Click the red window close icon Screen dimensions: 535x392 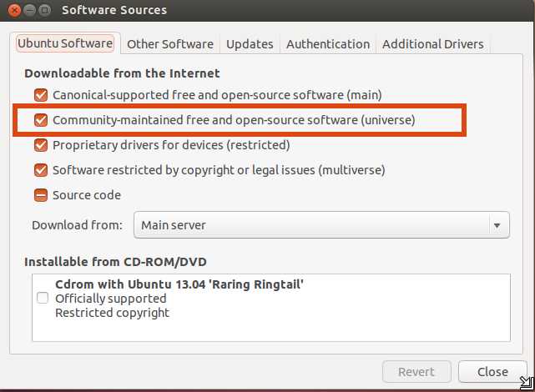pos(15,10)
